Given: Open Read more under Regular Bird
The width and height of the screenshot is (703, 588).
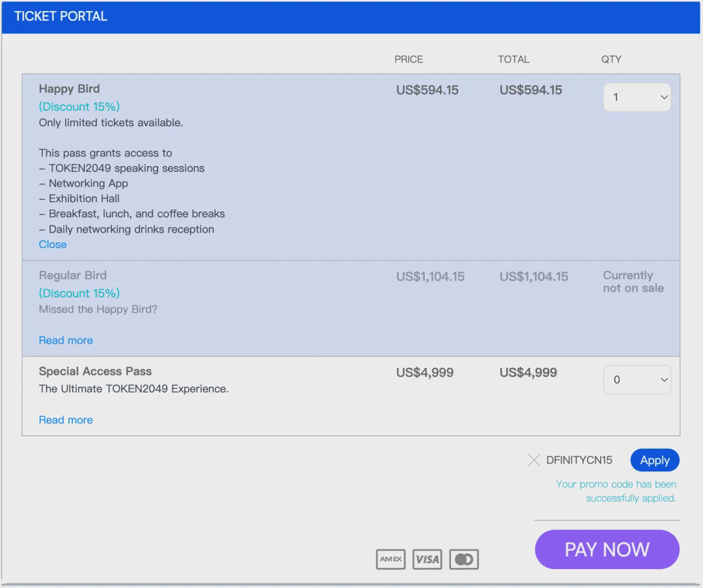Looking at the screenshot, I should (66, 341).
